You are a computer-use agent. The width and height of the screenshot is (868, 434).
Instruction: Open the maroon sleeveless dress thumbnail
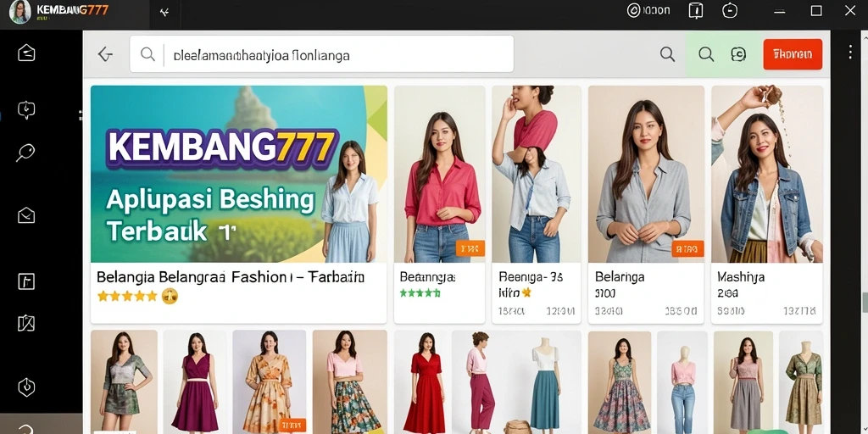tap(194, 382)
